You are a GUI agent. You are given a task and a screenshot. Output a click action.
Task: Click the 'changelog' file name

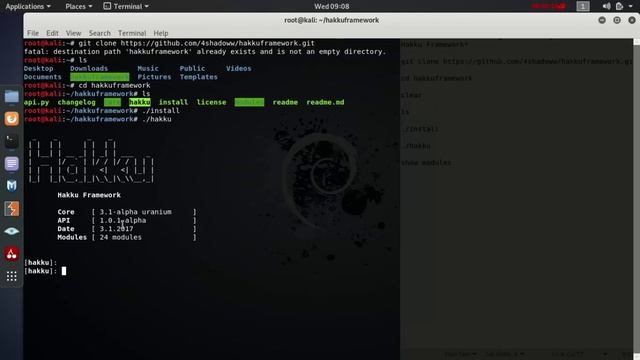click(x=76, y=102)
